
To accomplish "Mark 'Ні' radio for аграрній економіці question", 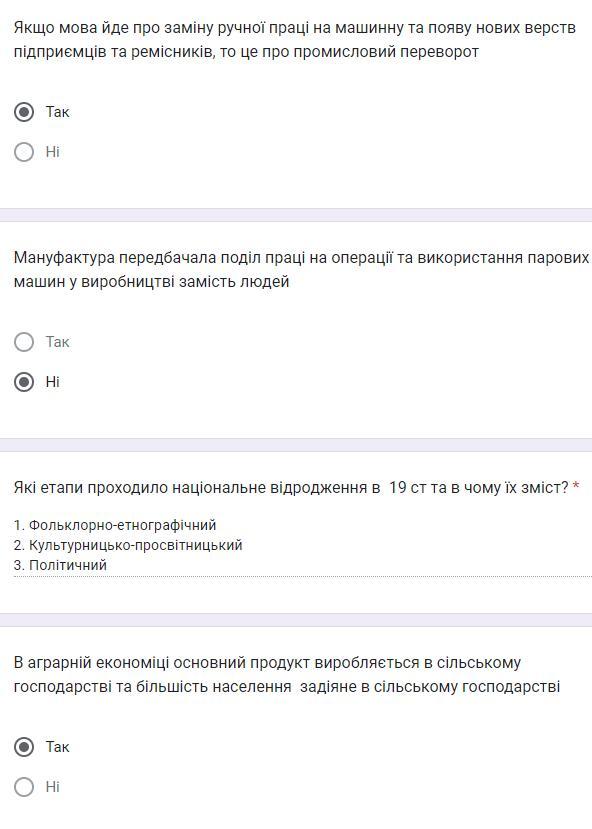I will coord(24,787).
